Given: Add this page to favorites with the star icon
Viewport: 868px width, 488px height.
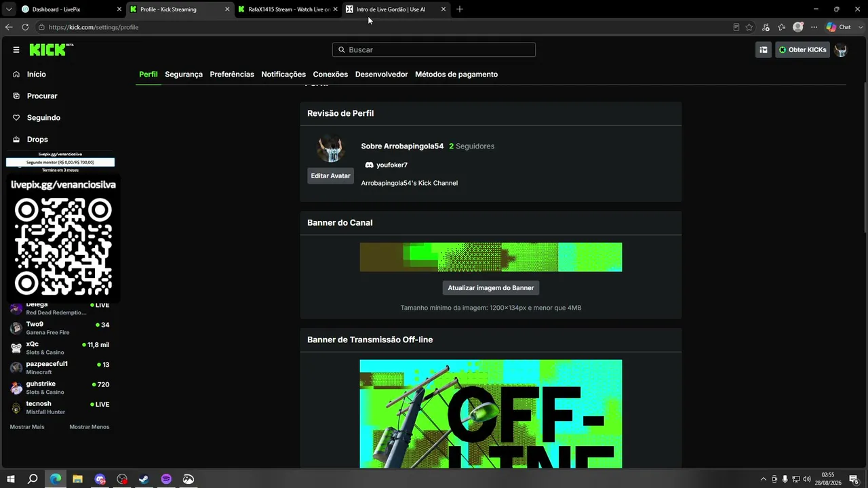Looking at the screenshot, I should [x=749, y=27].
